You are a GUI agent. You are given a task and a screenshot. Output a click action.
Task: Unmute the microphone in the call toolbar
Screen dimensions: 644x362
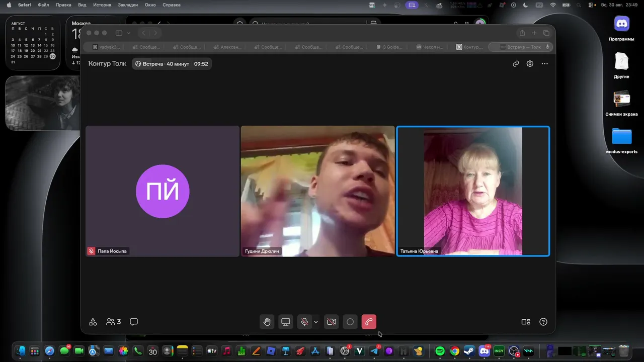(304, 322)
